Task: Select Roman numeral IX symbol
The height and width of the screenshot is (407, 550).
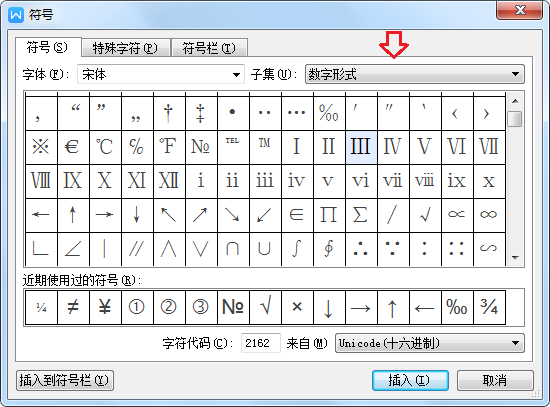Action: (x=73, y=181)
